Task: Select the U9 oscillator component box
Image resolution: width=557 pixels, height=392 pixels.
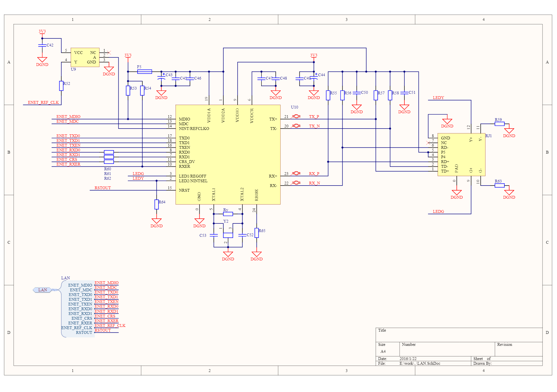Action: coord(85,57)
